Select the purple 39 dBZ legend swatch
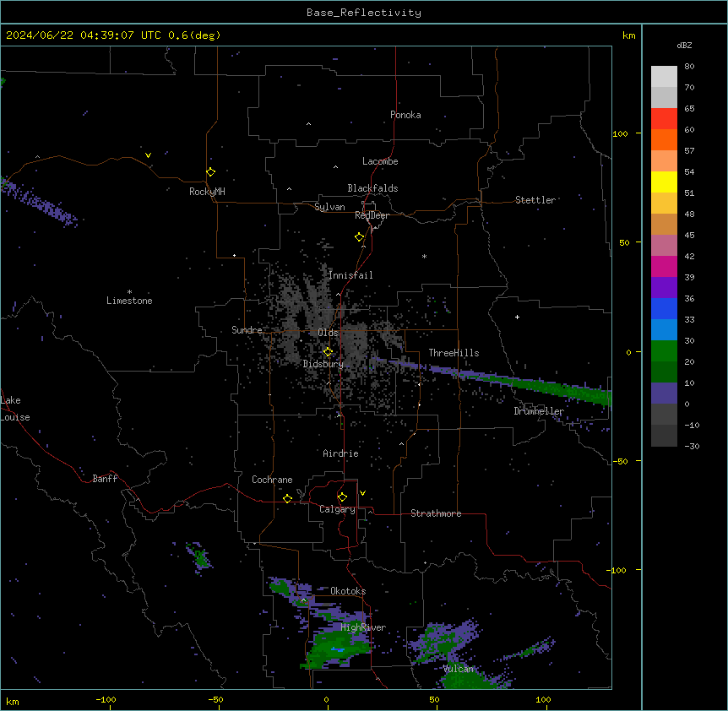728x711 pixels. coord(664,288)
